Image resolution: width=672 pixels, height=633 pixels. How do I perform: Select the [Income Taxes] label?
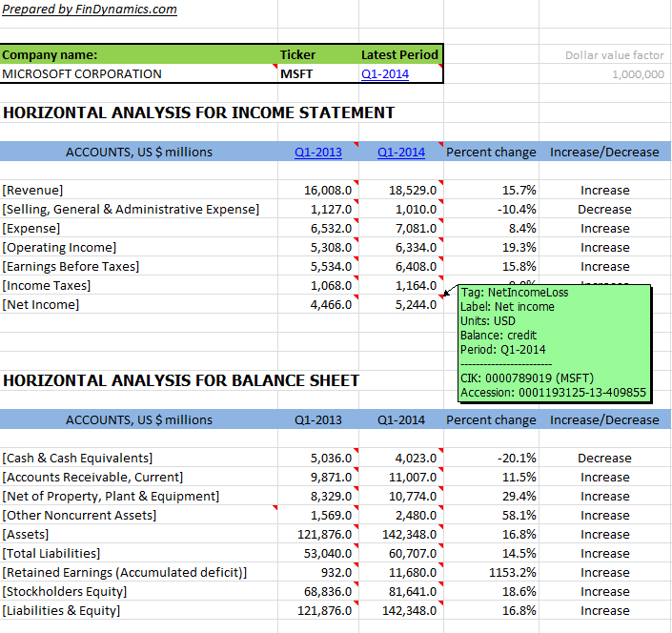pos(47,285)
